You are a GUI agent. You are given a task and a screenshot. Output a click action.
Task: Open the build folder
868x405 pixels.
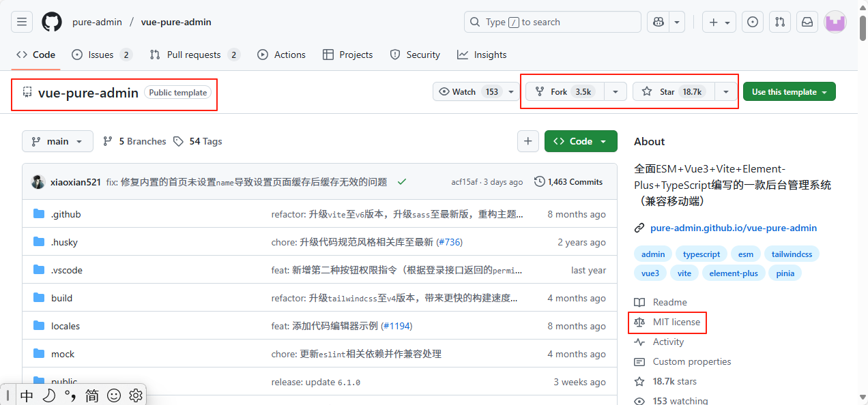tap(61, 298)
